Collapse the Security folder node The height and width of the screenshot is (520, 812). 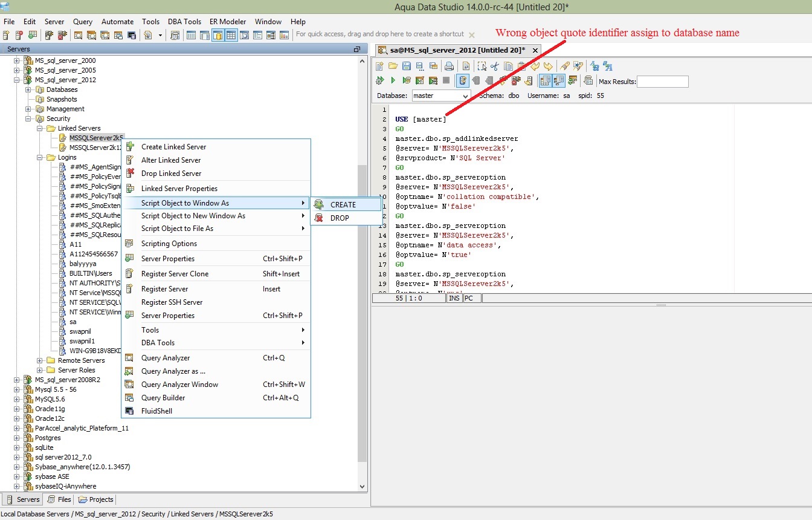point(28,119)
